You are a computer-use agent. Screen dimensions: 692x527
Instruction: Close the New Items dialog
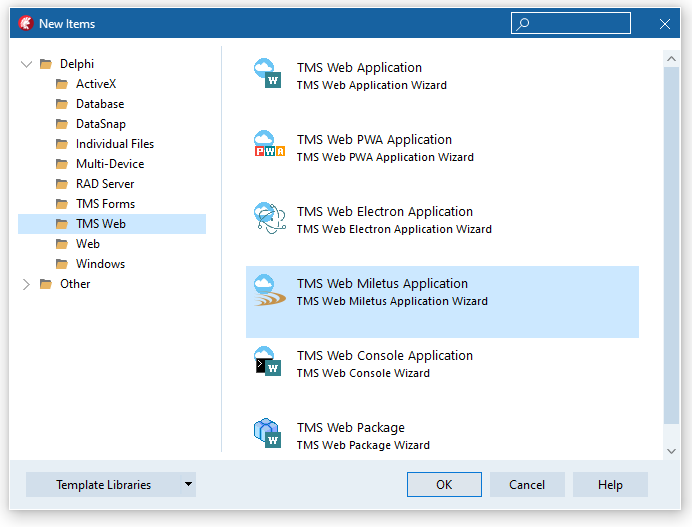point(665,24)
